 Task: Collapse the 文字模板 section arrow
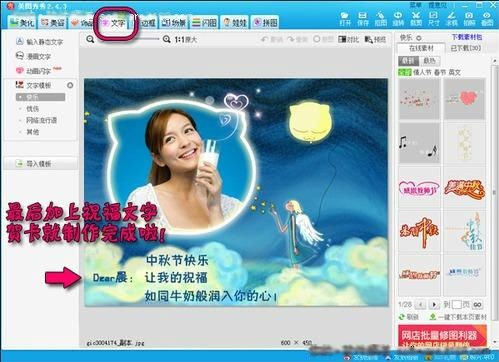(x=70, y=85)
